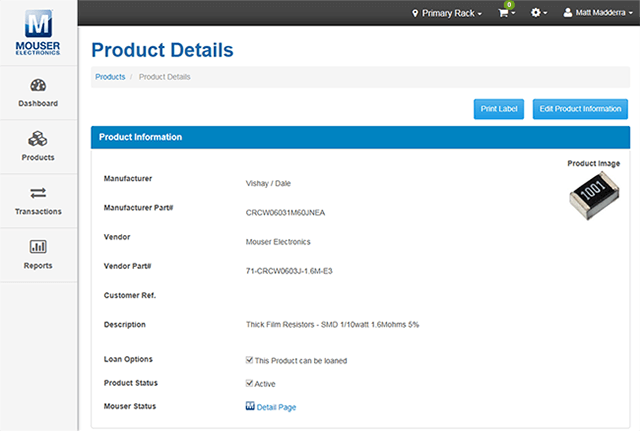Screen dimensions: 640x431
Task: Uncheck the Active product status checkbox
Action: (249, 383)
